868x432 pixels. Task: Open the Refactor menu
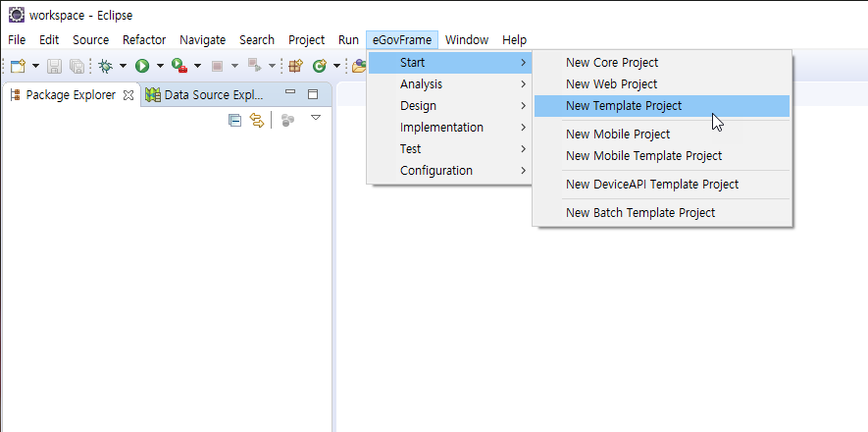click(144, 40)
